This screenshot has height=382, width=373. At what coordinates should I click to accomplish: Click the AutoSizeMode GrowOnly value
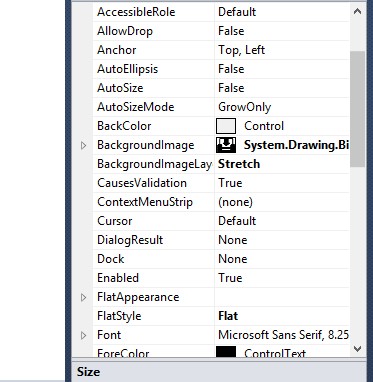click(x=244, y=107)
